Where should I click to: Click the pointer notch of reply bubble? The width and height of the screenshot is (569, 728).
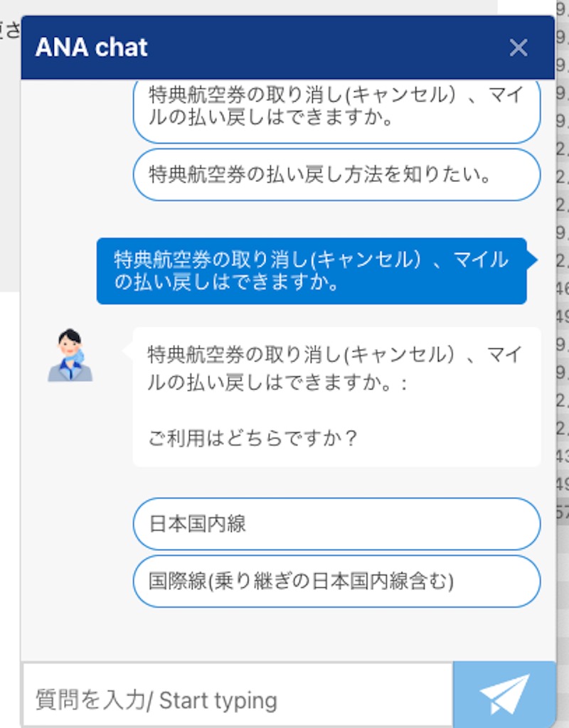point(128,350)
